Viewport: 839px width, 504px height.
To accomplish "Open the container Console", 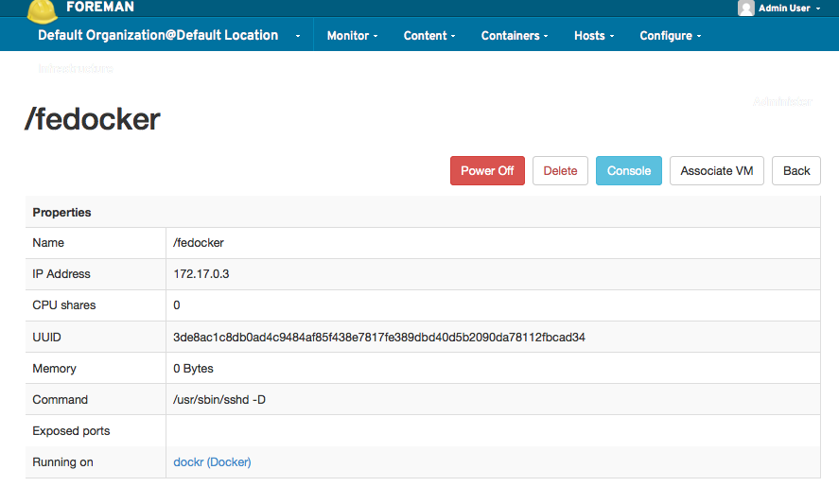I will tap(629, 170).
